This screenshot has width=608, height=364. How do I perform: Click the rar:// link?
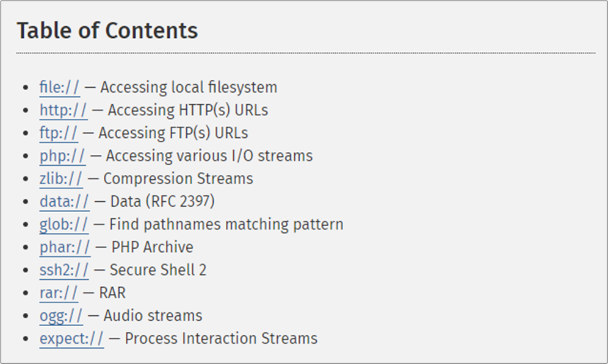tap(59, 293)
